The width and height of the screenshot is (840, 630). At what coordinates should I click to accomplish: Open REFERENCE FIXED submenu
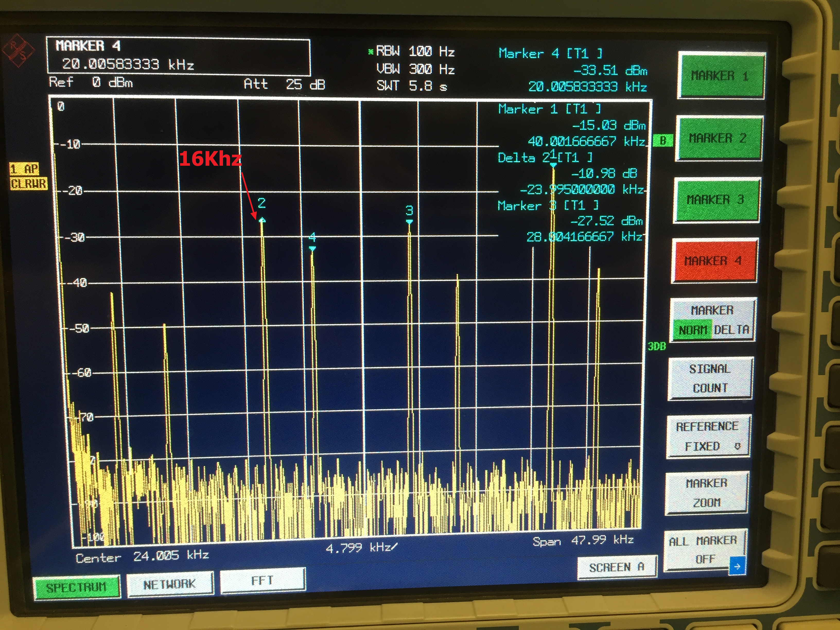coord(707,436)
